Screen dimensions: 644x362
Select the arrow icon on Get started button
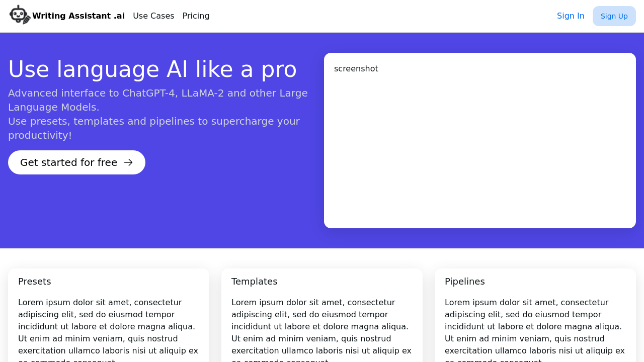pyautogui.click(x=129, y=162)
